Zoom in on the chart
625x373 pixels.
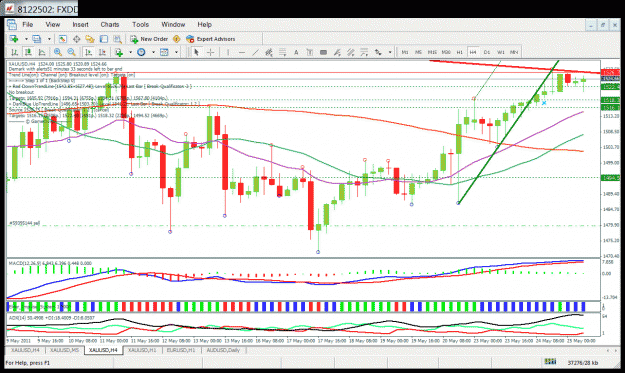(x=58, y=52)
